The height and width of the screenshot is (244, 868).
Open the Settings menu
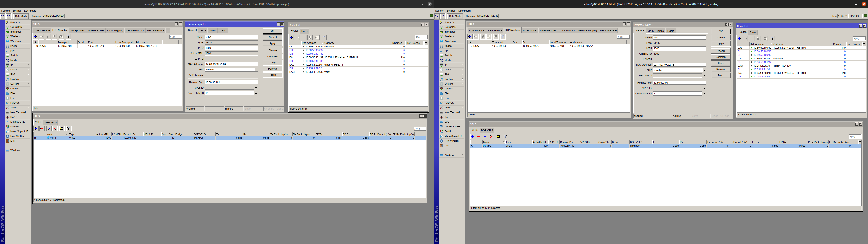17,10
